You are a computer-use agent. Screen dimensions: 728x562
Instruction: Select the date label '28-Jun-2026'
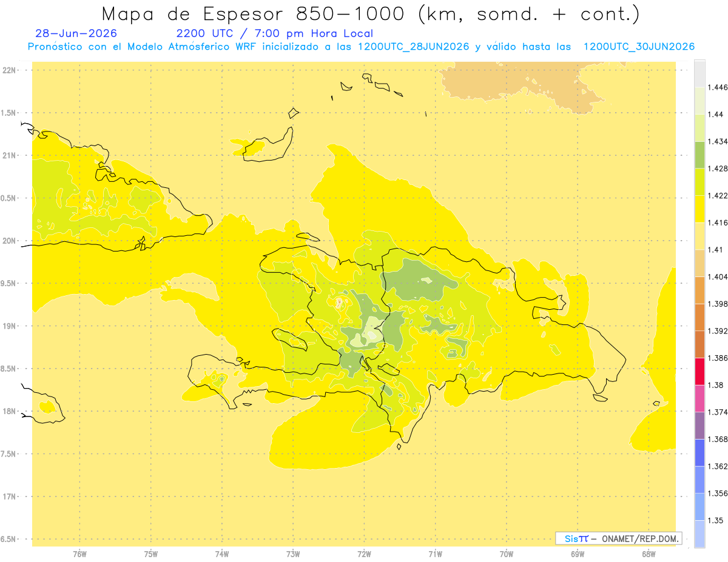tap(76, 33)
